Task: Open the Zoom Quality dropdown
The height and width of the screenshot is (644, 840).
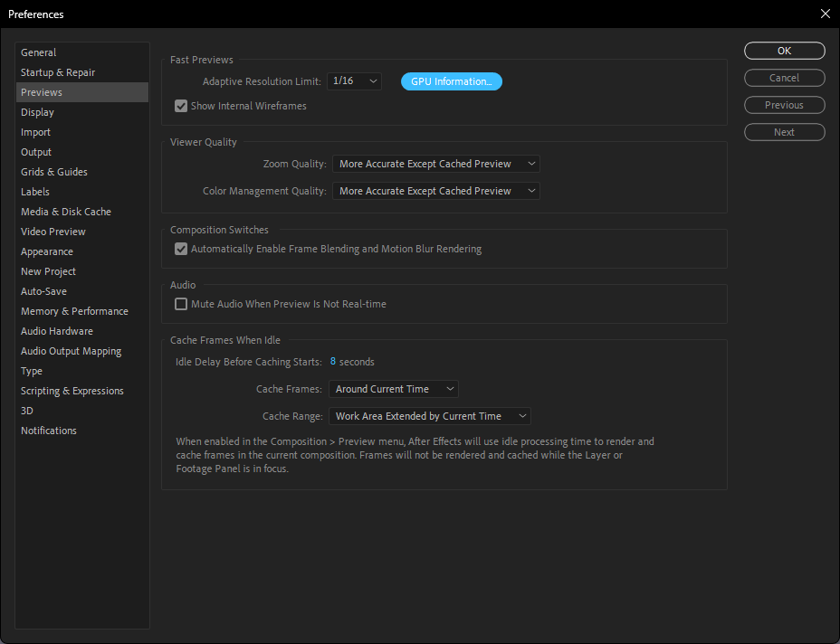Action: 435,164
